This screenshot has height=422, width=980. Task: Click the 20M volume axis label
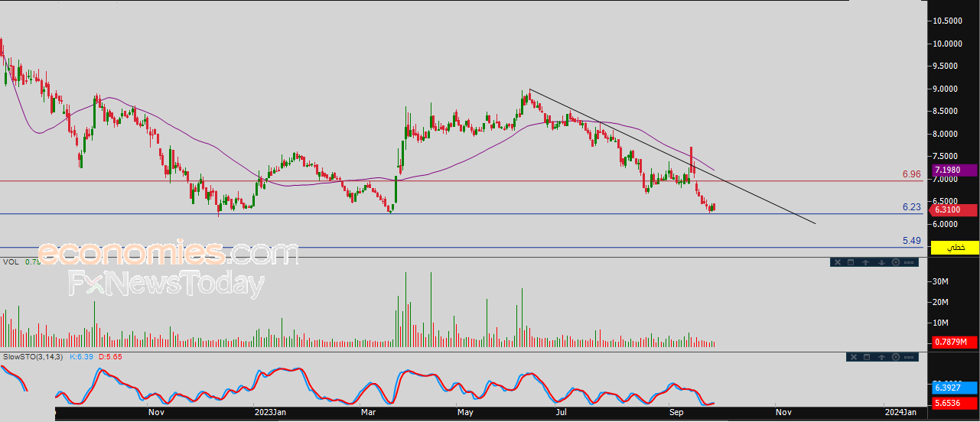pyautogui.click(x=939, y=302)
